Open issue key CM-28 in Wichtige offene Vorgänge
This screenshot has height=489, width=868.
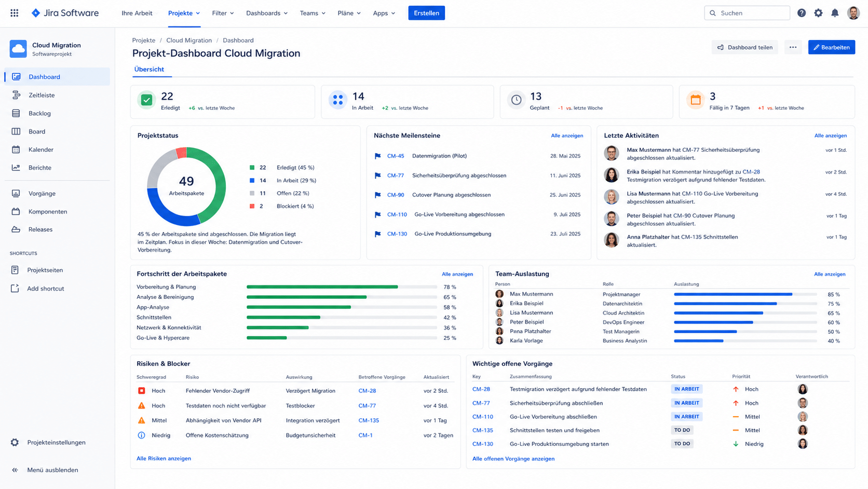click(x=481, y=389)
